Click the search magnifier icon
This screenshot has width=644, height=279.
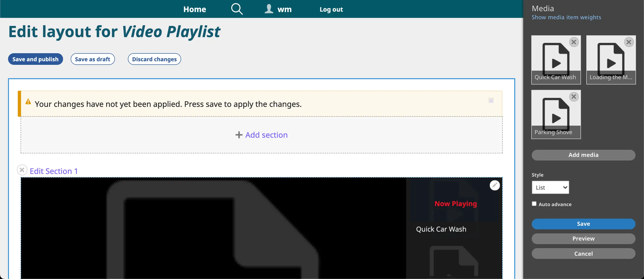(237, 9)
